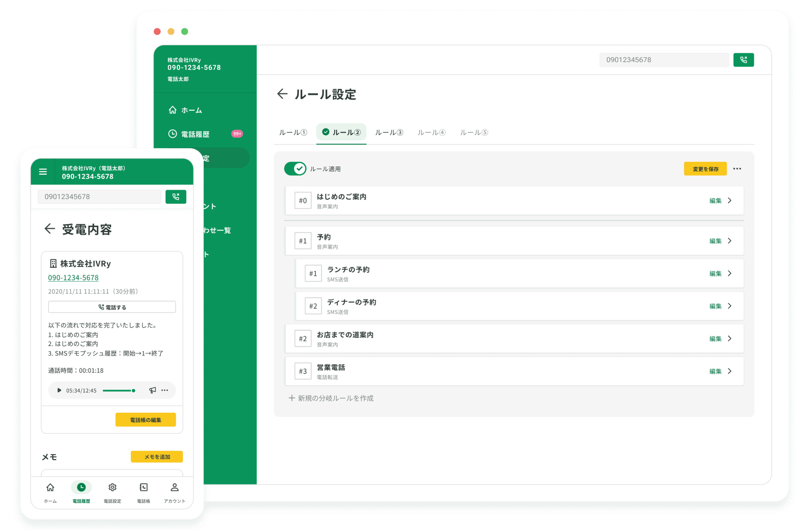This screenshot has width=812, height=530.
Task: Go back using arrow beside 受電内容
Action: coord(50,228)
